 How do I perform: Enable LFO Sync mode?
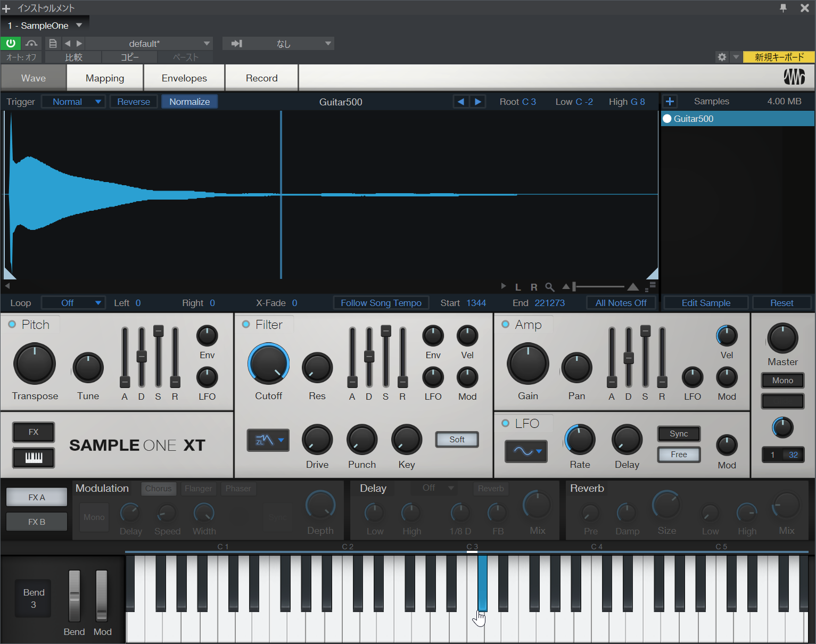679,434
